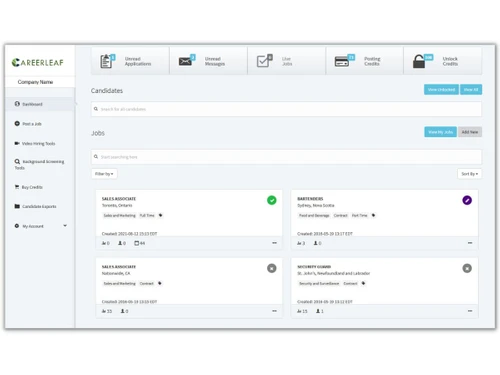Open Toronto Sales Associate job title
500x375 pixels.
tap(119, 199)
